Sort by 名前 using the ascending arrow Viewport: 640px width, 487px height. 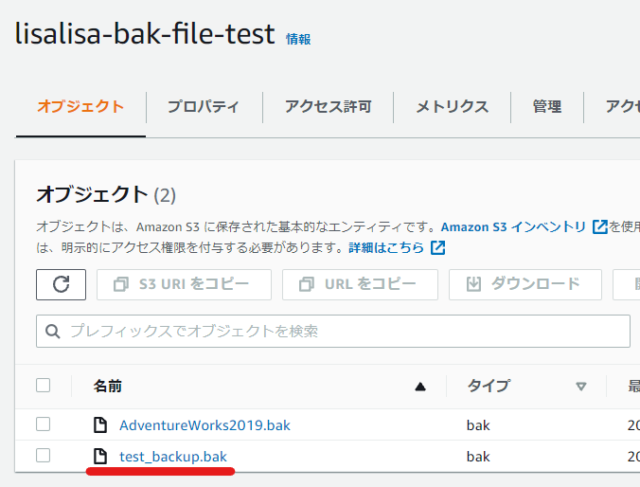coord(420,387)
